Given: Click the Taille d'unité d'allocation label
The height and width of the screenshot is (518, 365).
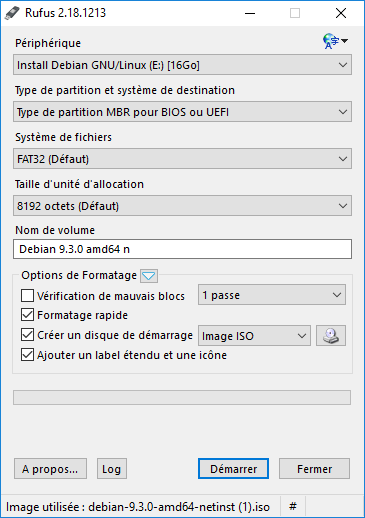Looking at the screenshot, I should tap(79, 184).
